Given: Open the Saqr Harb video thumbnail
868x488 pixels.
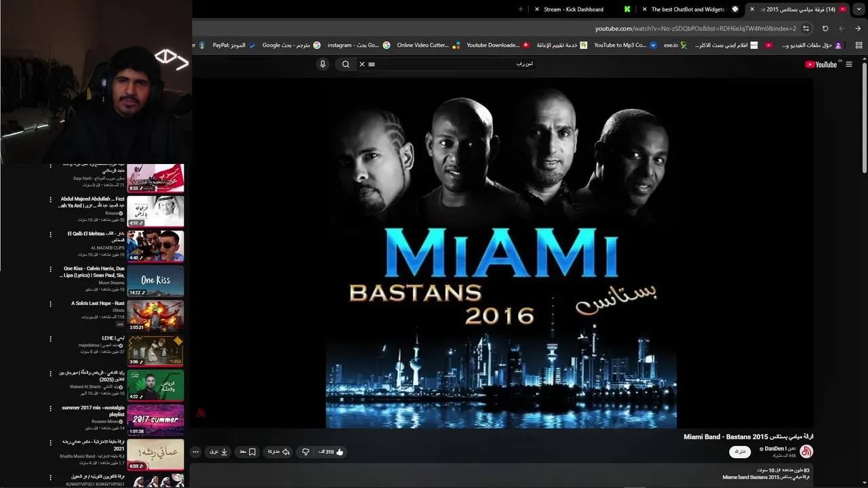Looking at the screenshot, I should click(155, 178).
